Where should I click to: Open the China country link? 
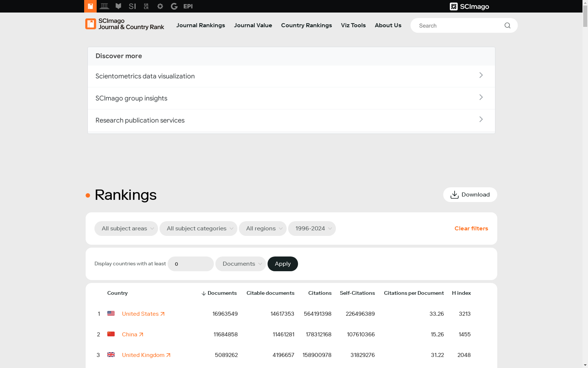pyautogui.click(x=133, y=335)
